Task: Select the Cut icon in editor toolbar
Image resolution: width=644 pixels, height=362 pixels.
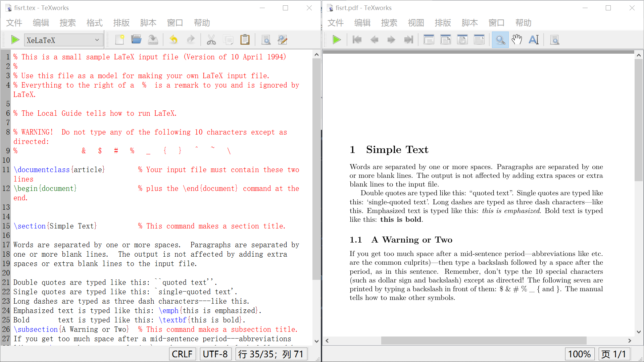Action: pos(211,39)
